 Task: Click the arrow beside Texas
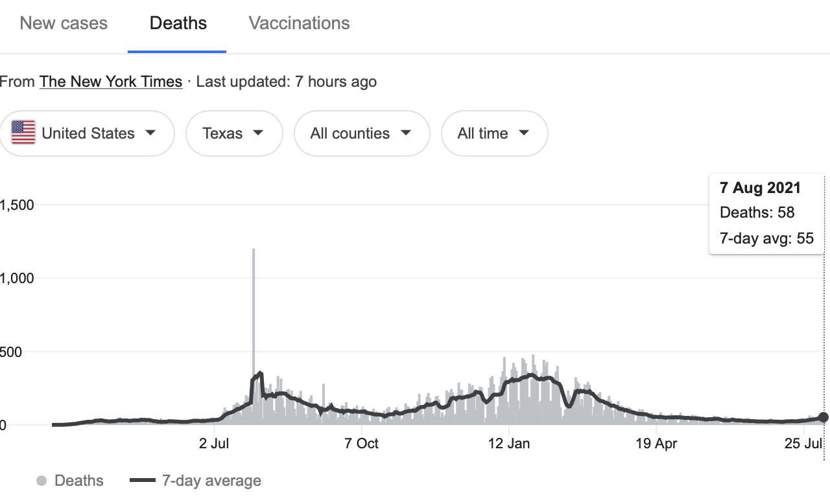tap(258, 133)
